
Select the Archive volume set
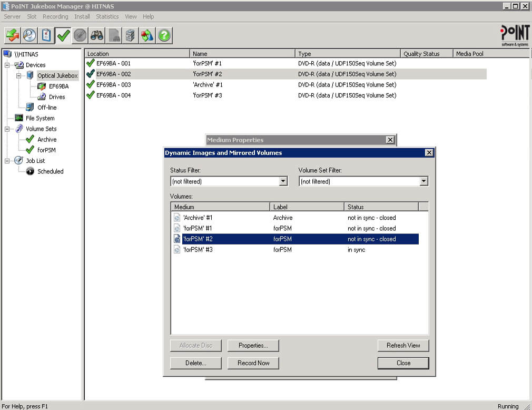click(x=47, y=140)
